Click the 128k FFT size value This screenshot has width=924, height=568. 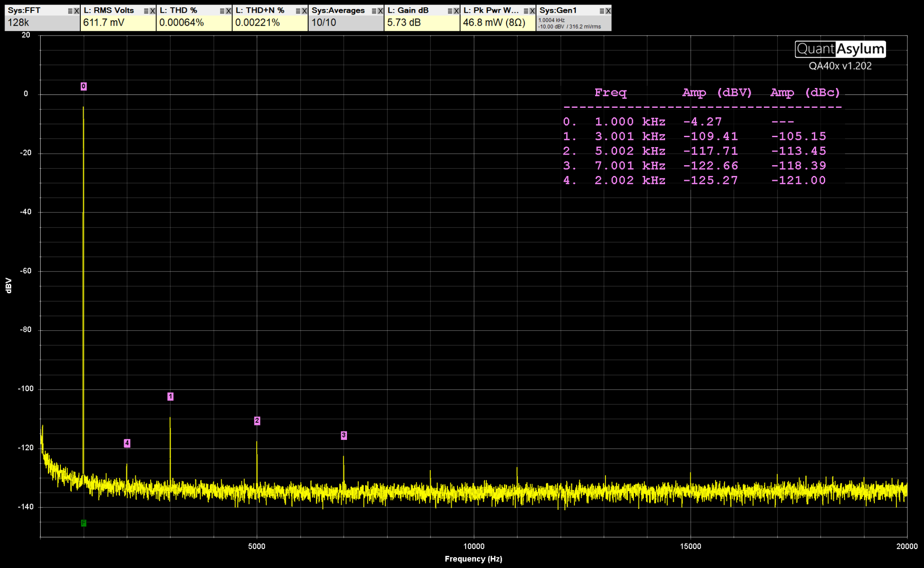coord(18,23)
